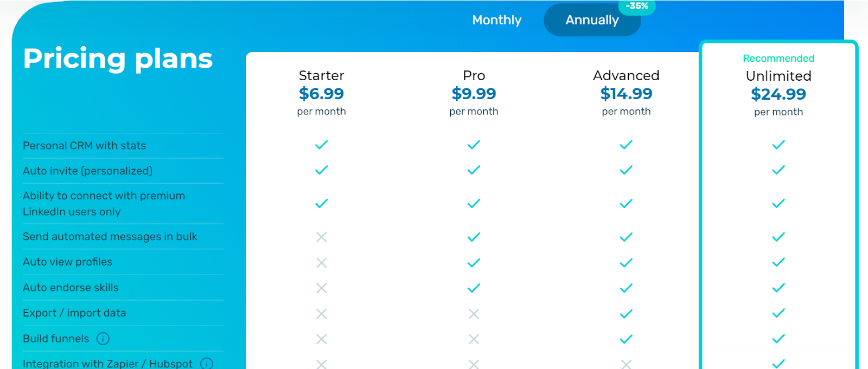Click Pro X mark for Export / import data
Viewport: 868px width, 369px height.
(474, 313)
